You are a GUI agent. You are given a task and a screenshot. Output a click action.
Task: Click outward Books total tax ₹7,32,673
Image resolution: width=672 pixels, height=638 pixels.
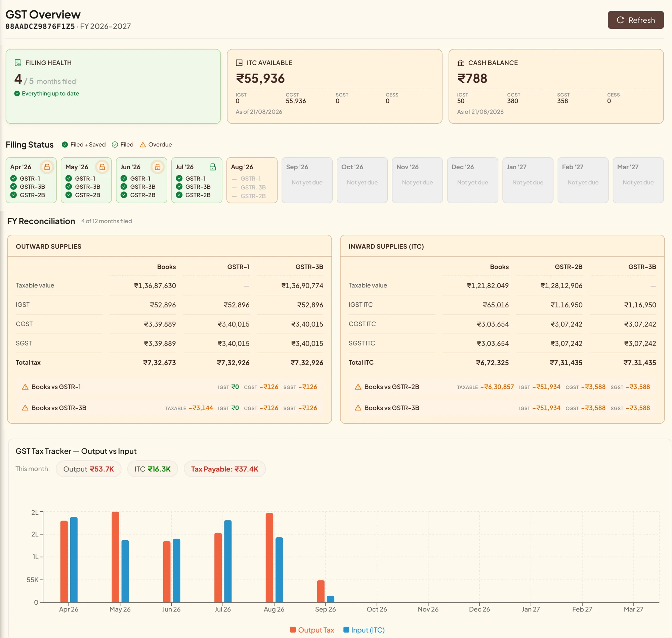tap(159, 363)
